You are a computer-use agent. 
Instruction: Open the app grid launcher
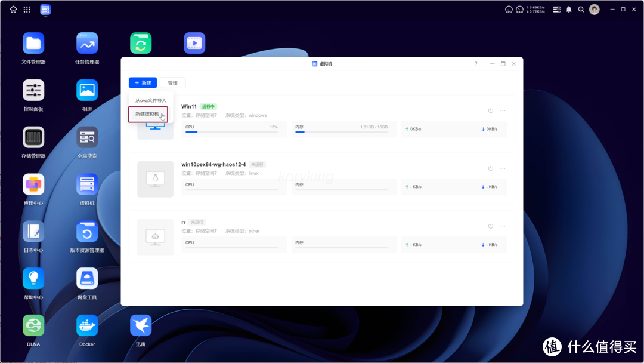pos(27,9)
